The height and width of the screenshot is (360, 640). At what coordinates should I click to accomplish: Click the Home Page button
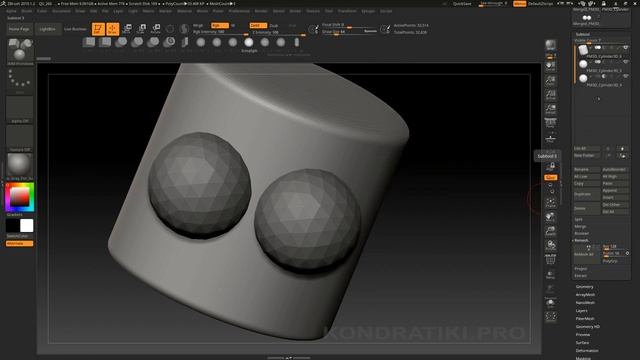tap(19, 29)
